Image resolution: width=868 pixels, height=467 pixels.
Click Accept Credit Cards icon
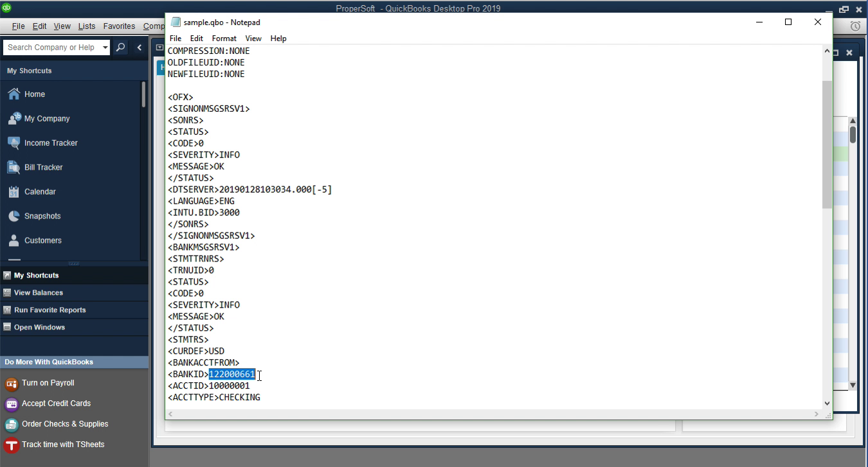coord(11,404)
